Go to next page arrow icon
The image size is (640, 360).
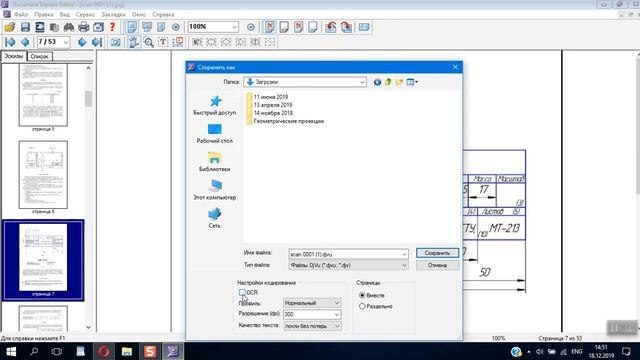point(82,42)
